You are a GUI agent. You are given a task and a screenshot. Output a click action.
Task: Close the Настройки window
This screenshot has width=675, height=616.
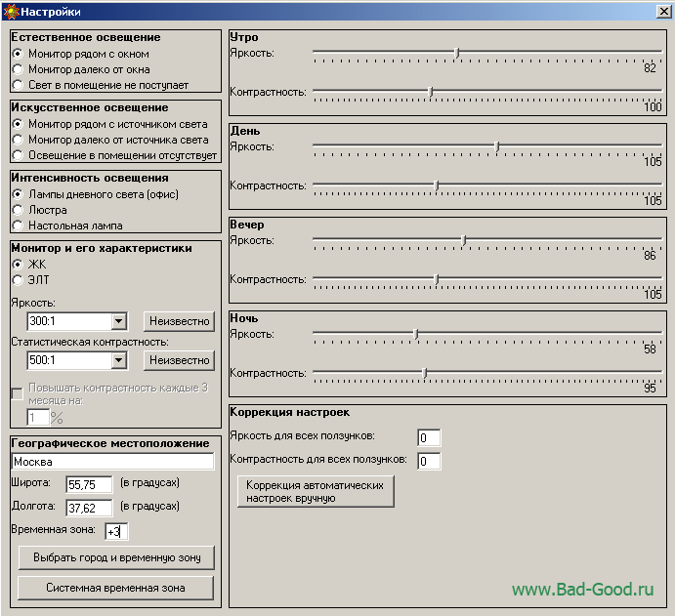[x=664, y=12]
